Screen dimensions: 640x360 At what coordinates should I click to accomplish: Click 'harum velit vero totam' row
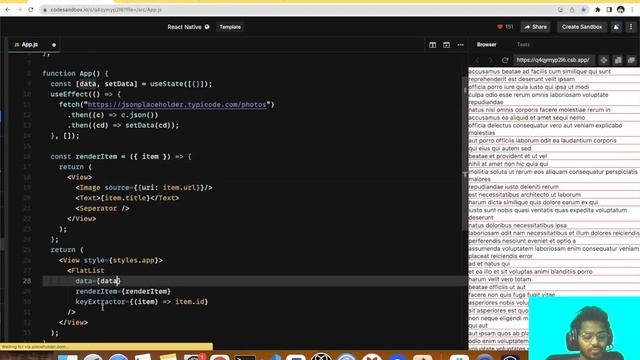(500, 280)
